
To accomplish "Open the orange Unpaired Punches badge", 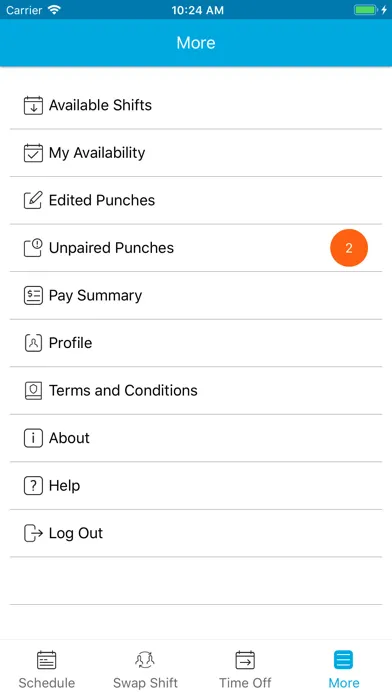I will click(349, 248).
